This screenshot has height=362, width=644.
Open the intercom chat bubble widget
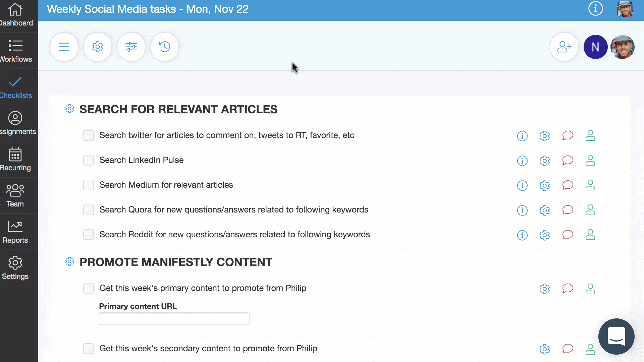(616, 336)
